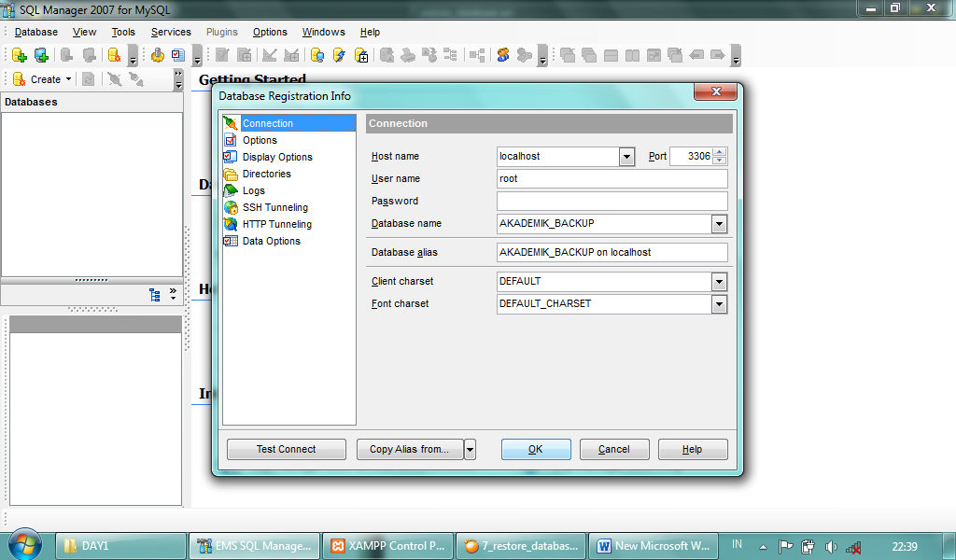Click the Cancel button
956x560 pixels.
point(614,449)
